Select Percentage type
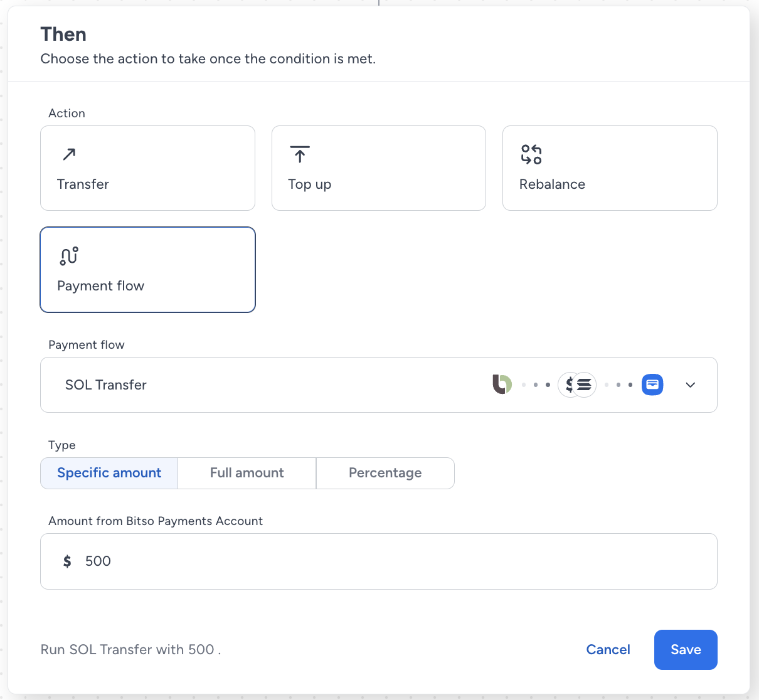Viewport: 759px width, 700px height. 385,473
